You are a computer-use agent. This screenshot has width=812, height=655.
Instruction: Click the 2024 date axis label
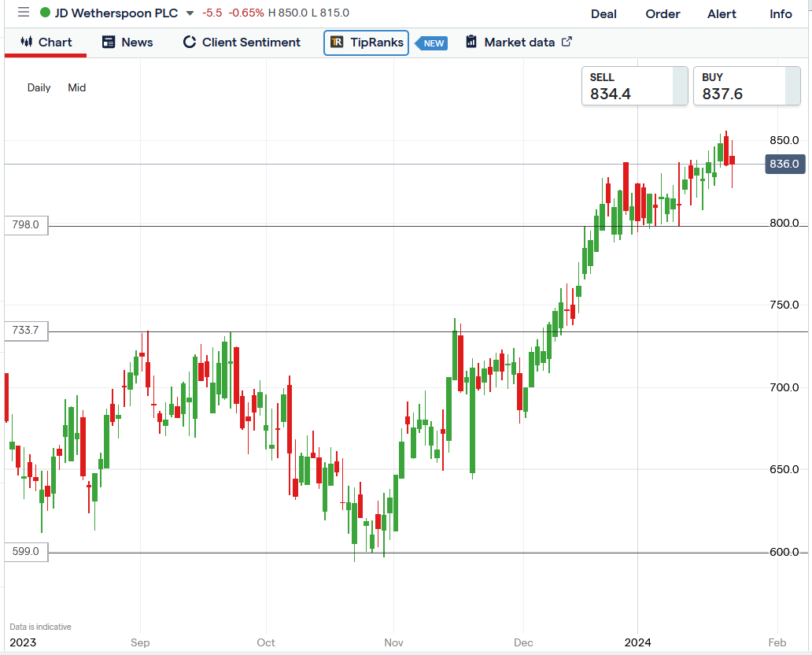pyautogui.click(x=637, y=642)
